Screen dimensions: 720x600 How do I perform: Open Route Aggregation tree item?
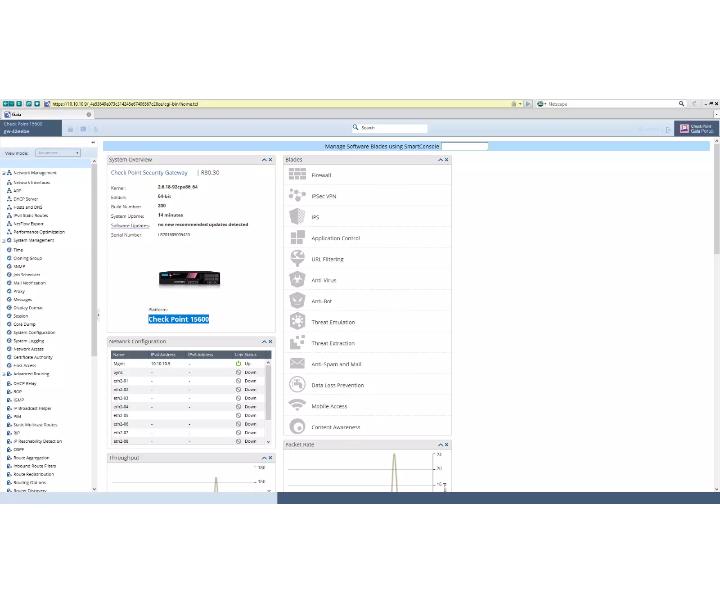coord(31,458)
